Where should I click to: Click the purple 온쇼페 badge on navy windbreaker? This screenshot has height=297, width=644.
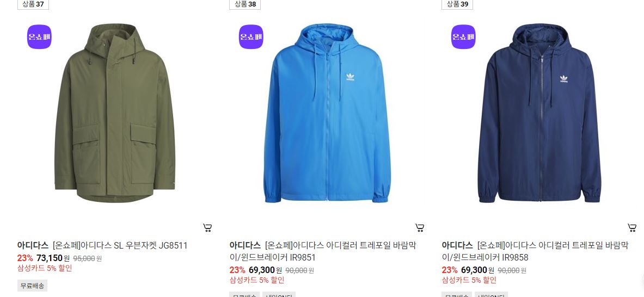(463, 36)
